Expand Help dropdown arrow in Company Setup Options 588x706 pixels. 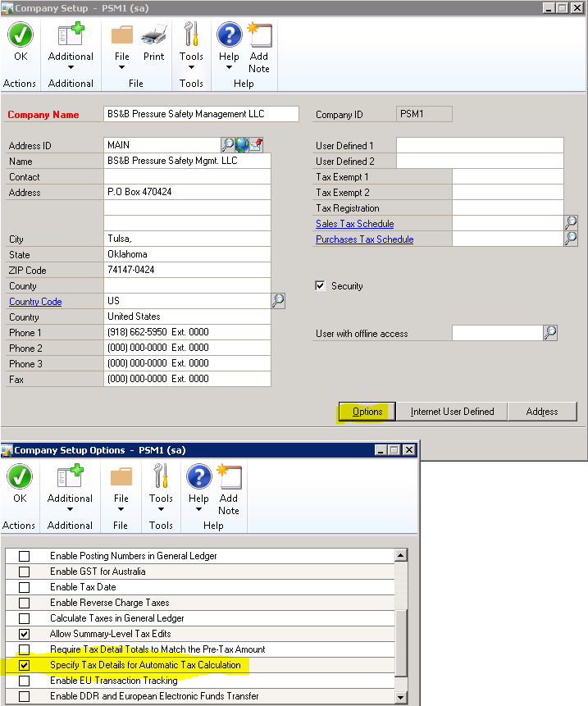point(198,510)
